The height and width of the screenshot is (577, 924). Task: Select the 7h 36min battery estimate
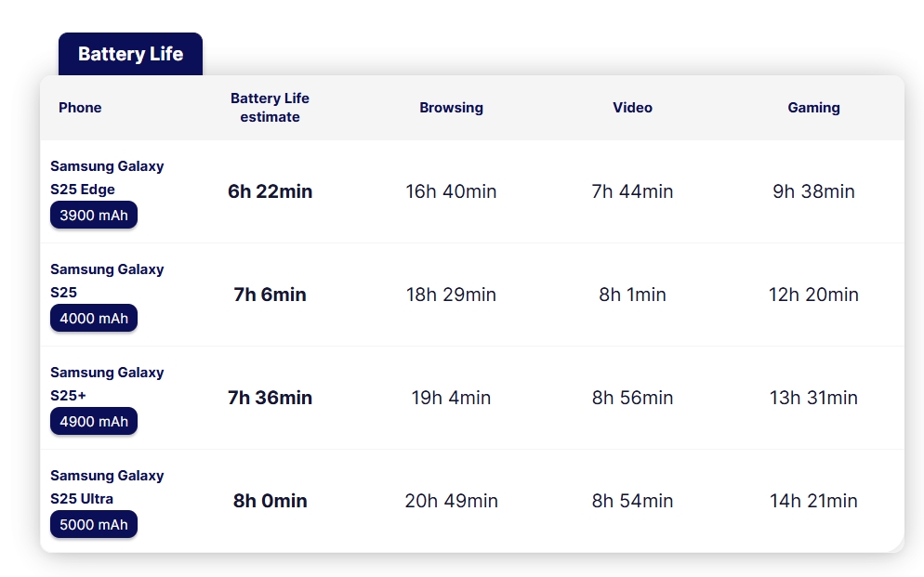coord(270,398)
